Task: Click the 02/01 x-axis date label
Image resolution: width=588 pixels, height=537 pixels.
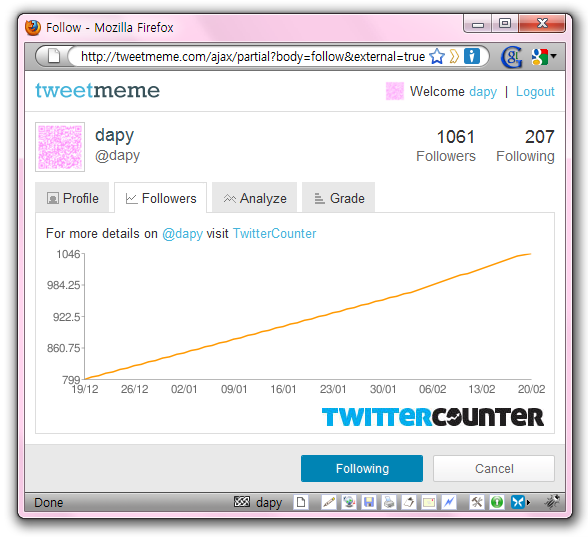Action: click(x=184, y=389)
